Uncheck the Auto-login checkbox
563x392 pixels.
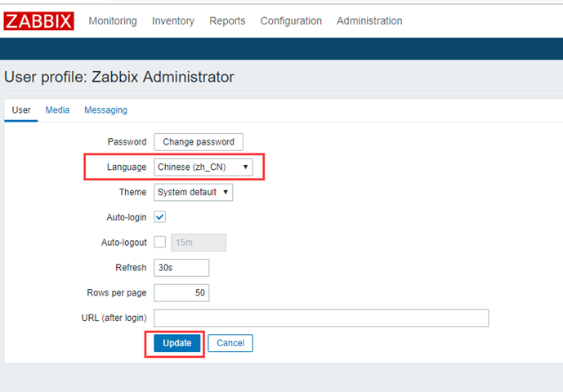pos(160,216)
